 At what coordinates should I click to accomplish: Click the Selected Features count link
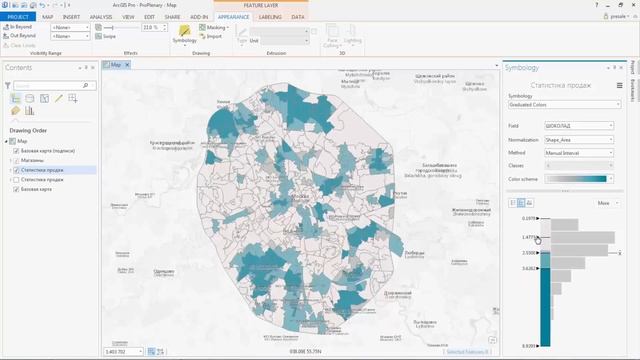[467, 351]
